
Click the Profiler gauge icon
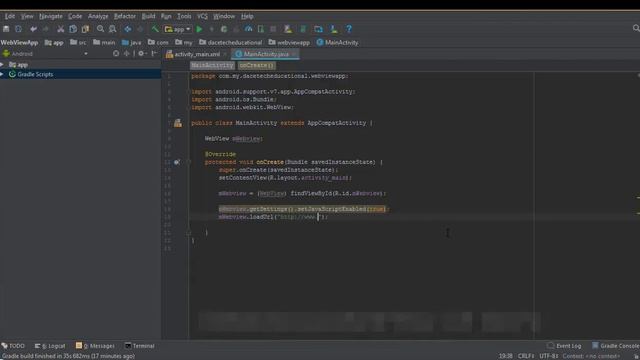pos(249,29)
